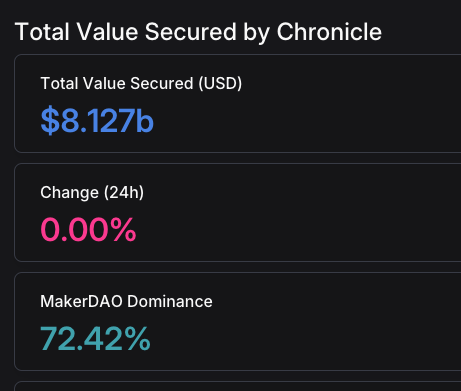Screen dimensions: 461x391
Task: Click the $8.127b value
Action: click(97, 120)
